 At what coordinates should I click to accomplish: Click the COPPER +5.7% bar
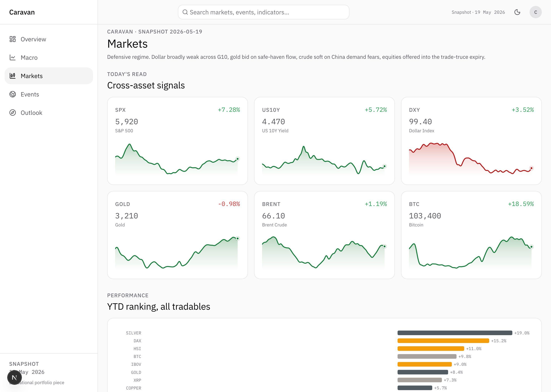pos(415,388)
